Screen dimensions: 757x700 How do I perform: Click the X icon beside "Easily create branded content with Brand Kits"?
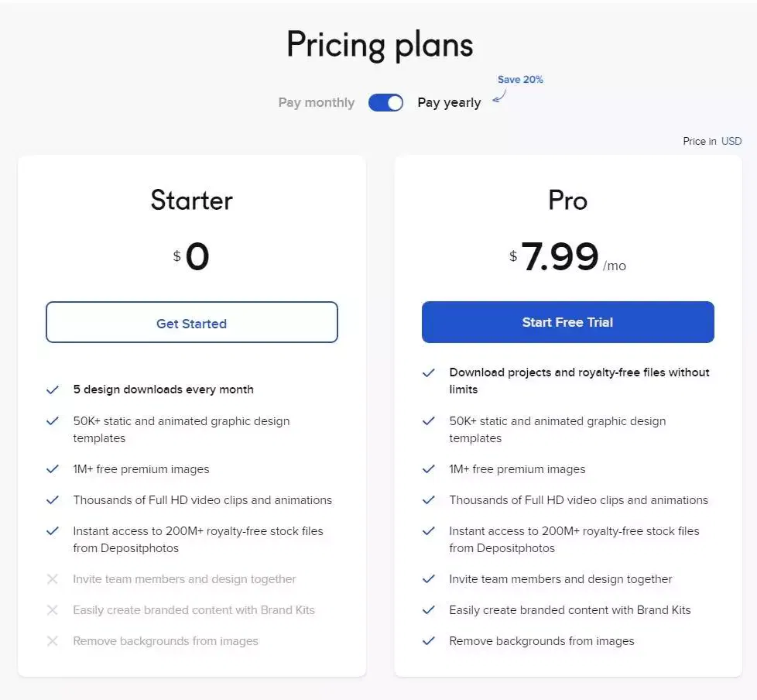[53, 609]
